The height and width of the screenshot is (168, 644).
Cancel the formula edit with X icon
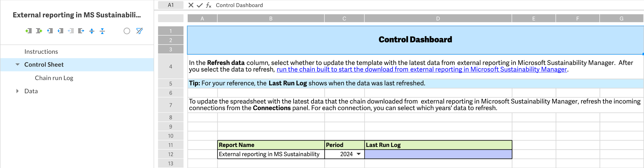(x=191, y=5)
